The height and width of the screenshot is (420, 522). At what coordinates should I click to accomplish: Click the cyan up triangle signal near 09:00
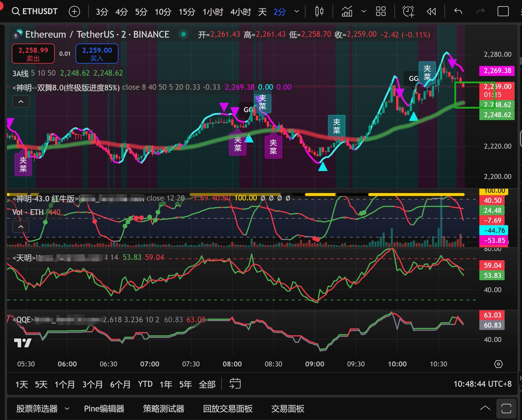coord(323,166)
